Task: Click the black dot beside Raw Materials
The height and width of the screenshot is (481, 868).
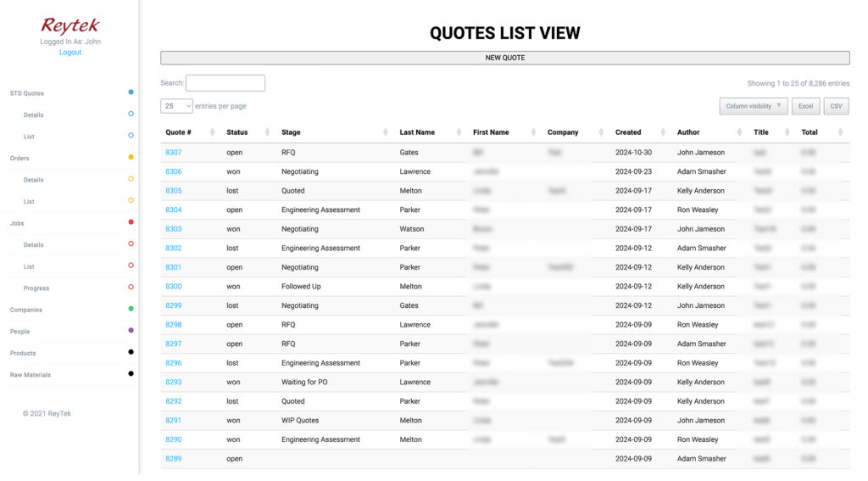Action: tap(131, 373)
